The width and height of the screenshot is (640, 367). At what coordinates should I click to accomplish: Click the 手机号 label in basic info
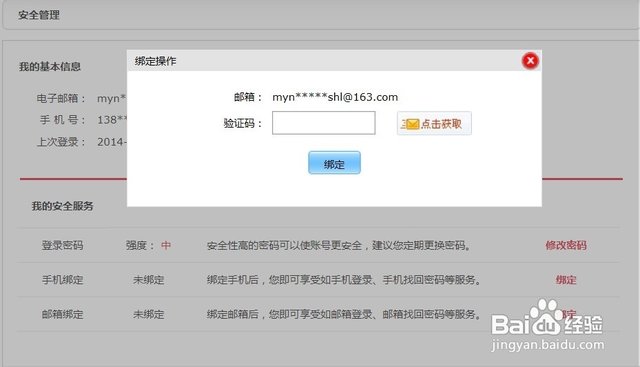coord(62,120)
